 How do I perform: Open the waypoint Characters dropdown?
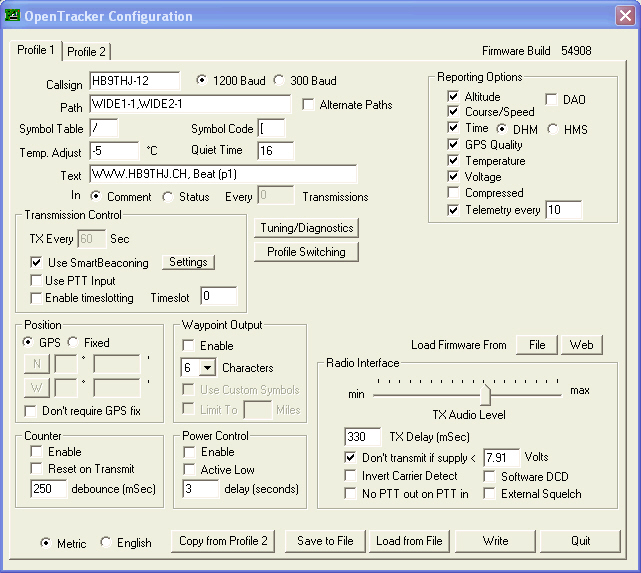click(207, 368)
